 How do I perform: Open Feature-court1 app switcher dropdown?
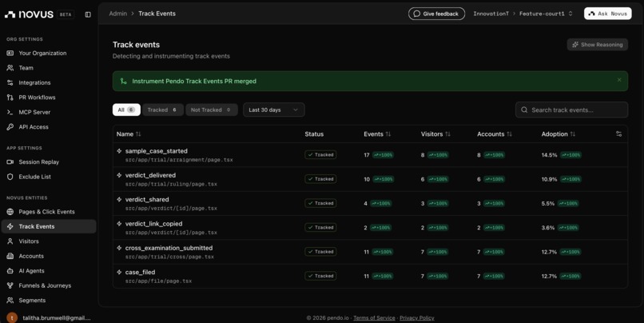pyautogui.click(x=546, y=14)
